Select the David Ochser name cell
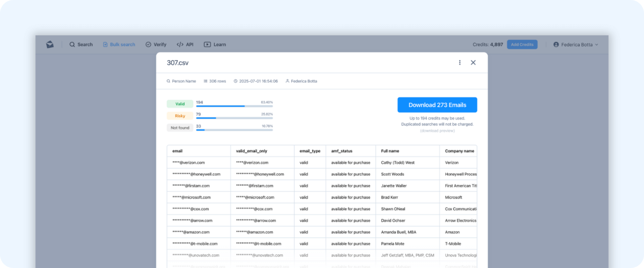This screenshot has height=268, width=644. [408, 220]
